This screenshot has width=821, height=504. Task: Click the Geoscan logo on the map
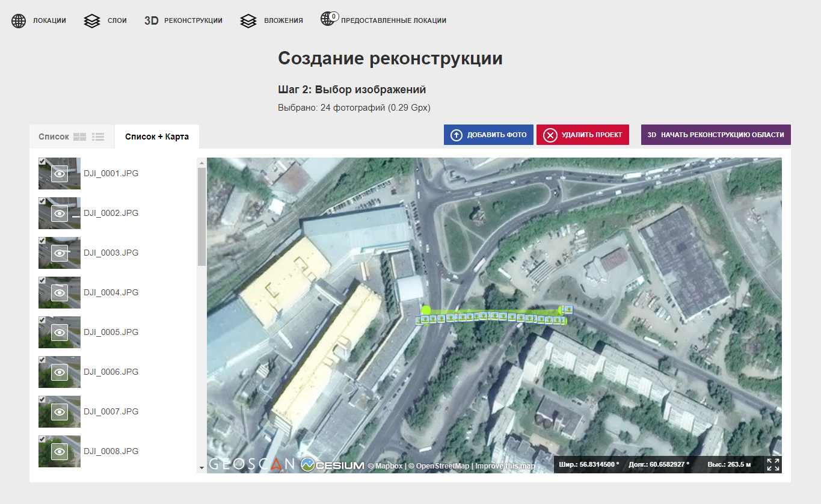[x=251, y=464]
